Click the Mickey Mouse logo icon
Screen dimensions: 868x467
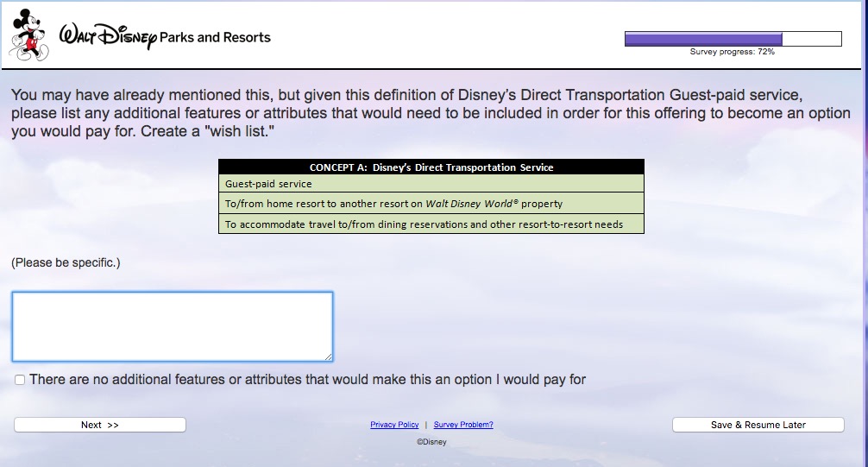(x=30, y=35)
